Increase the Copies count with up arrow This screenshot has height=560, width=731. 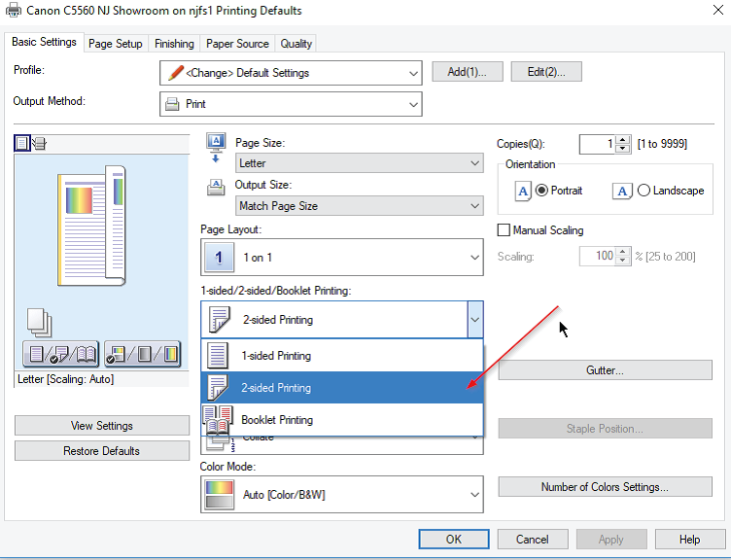(x=622, y=140)
